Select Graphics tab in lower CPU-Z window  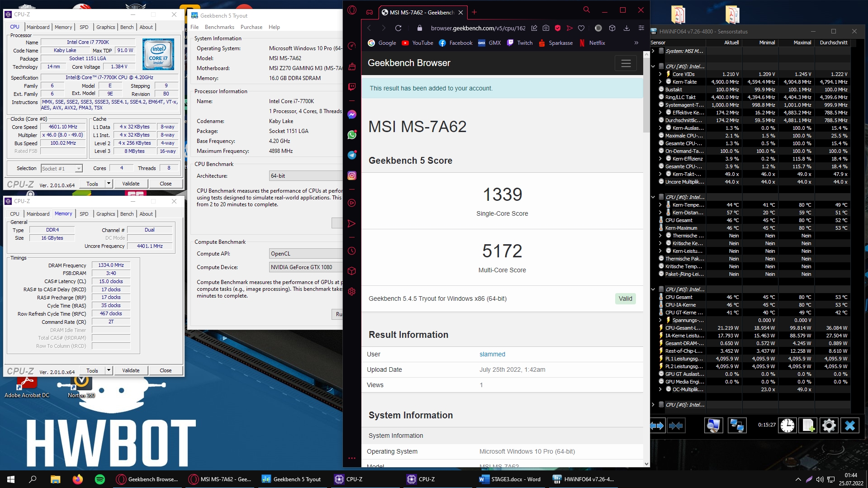[106, 214]
